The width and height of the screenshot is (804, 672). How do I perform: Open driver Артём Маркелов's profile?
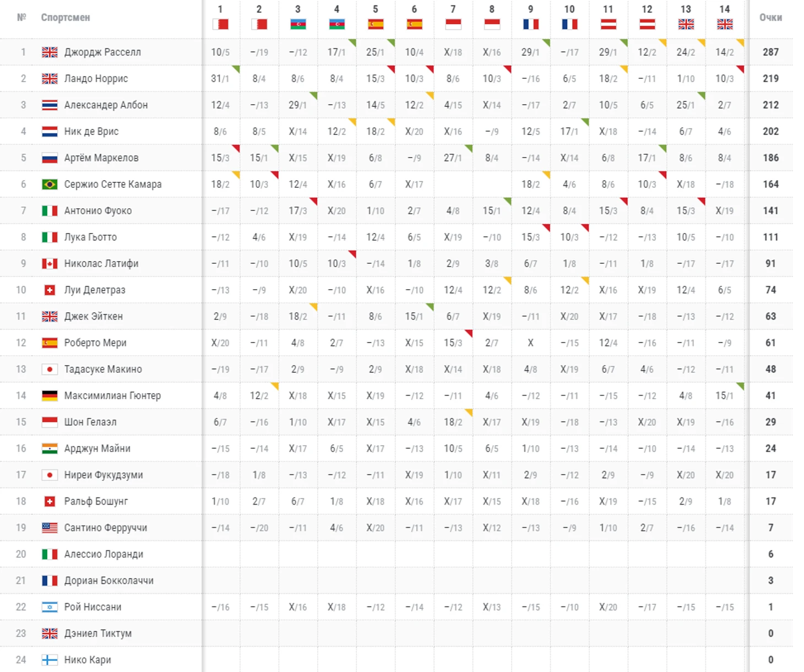click(101, 158)
